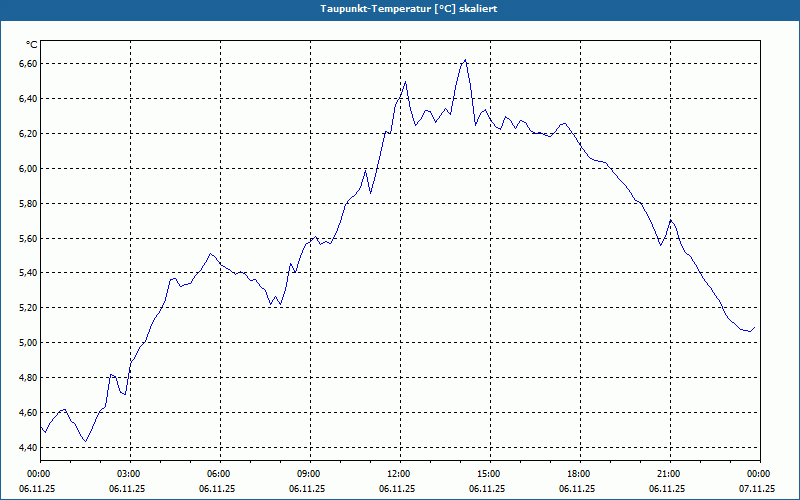Click the 4,40 y-axis value label

[x=28, y=447]
